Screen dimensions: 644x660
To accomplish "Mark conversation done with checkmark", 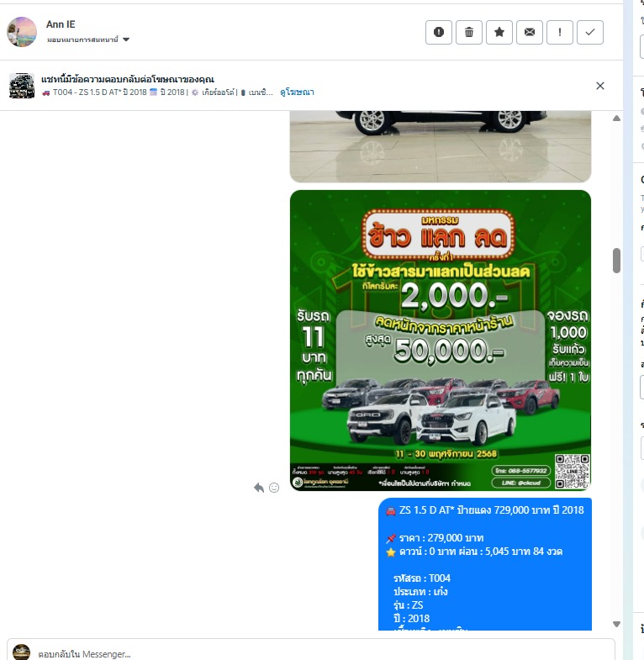I will [590, 32].
